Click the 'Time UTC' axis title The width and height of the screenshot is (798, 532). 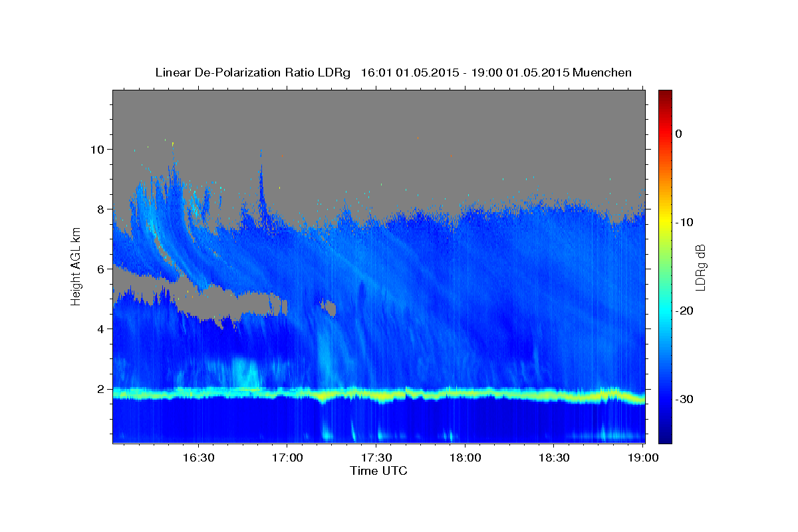click(x=378, y=471)
